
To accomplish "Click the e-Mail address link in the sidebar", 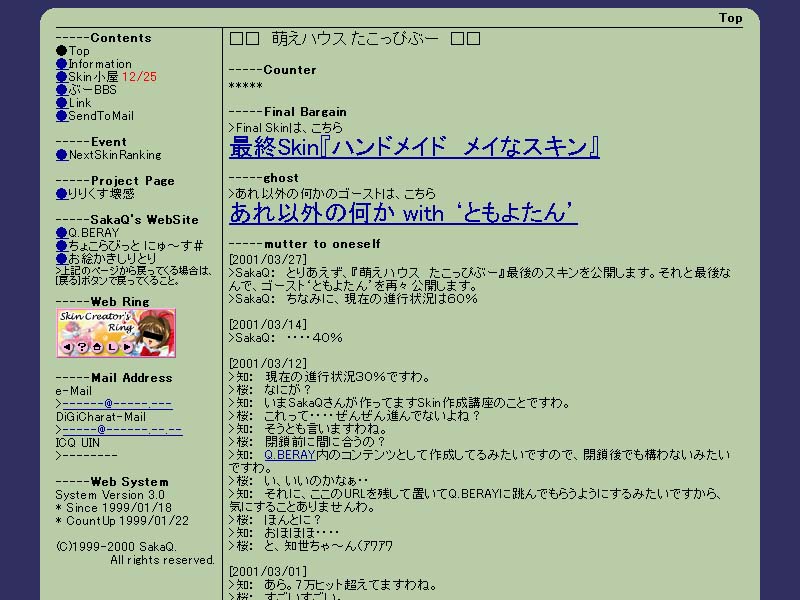I will pyautogui.click(x=116, y=404).
